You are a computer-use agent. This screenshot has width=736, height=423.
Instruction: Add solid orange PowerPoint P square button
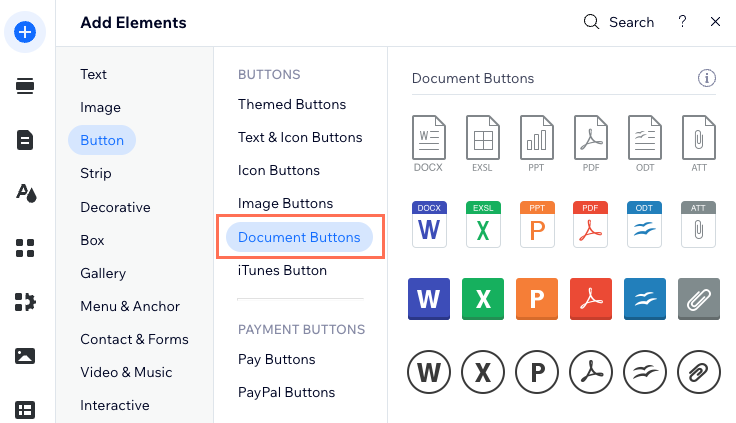[537, 299]
